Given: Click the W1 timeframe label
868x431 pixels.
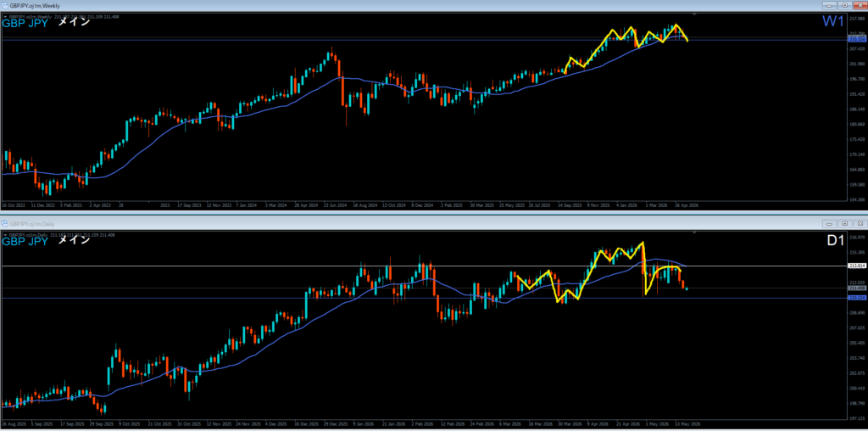Looking at the screenshot, I should tap(833, 21).
